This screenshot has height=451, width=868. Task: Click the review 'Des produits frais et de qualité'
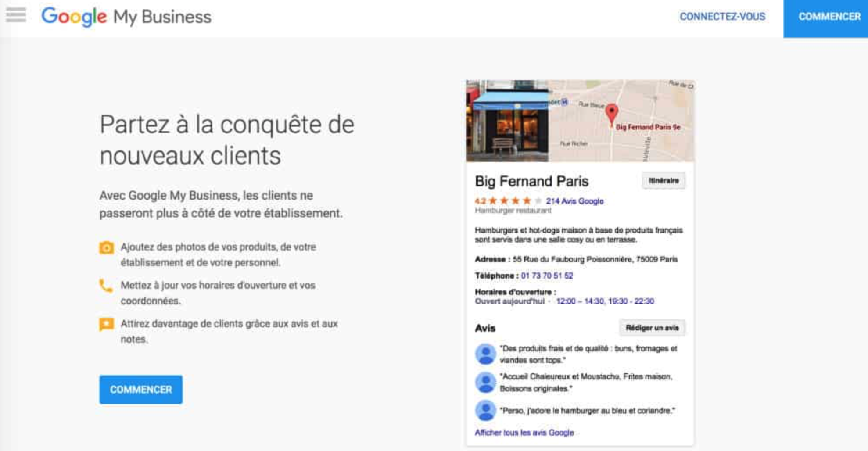pyautogui.click(x=588, y=354)
